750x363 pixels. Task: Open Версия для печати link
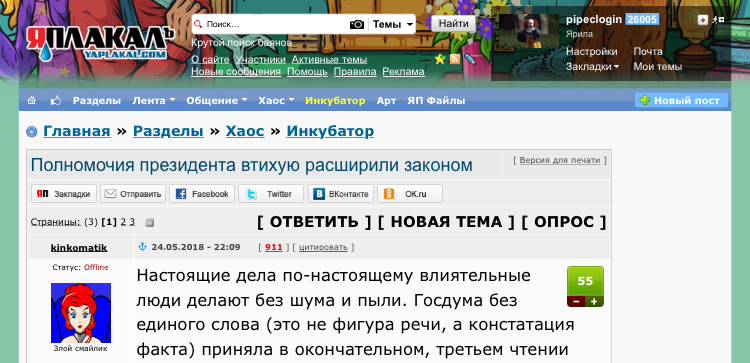click(x=560, y=160)
